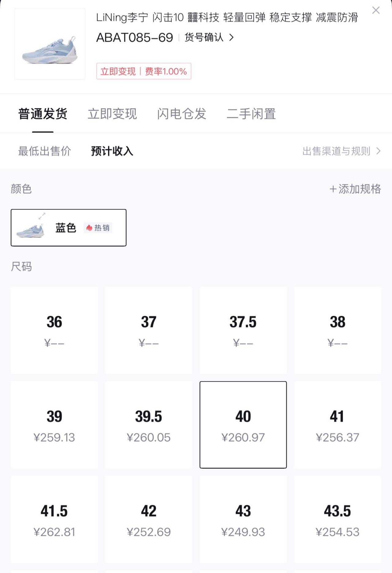The image size is (392, 573).
Task: Select the 普通发货 tab
Action: click(x=43, y=114)
